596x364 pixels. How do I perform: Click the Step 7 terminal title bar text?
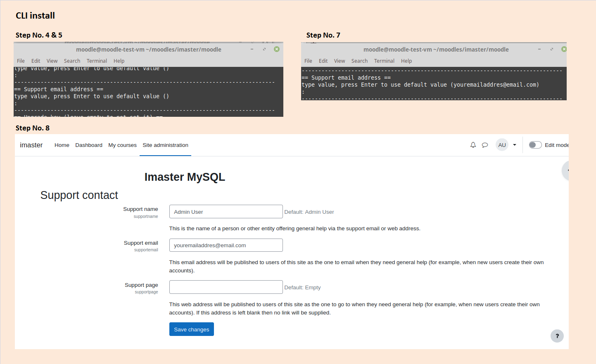click(x=436, y=50)
